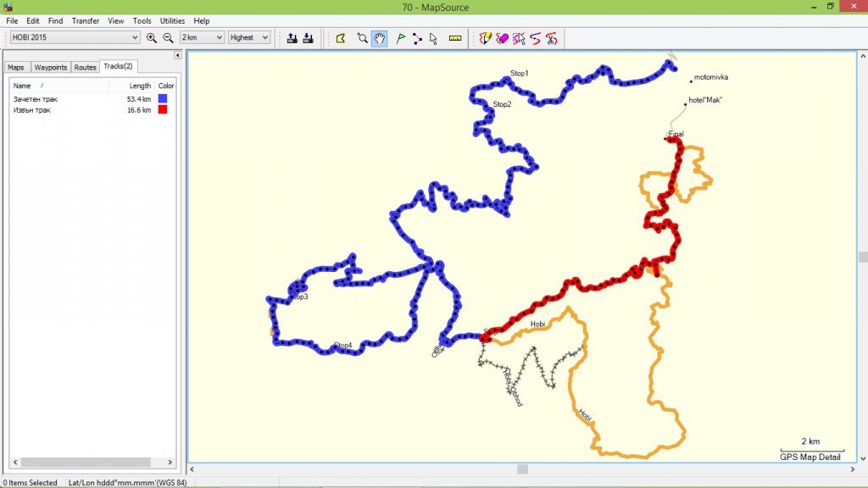Screen dimensions: 868x488
Task: Click the Zoom In magnifier button
Action: click(151, 37)
